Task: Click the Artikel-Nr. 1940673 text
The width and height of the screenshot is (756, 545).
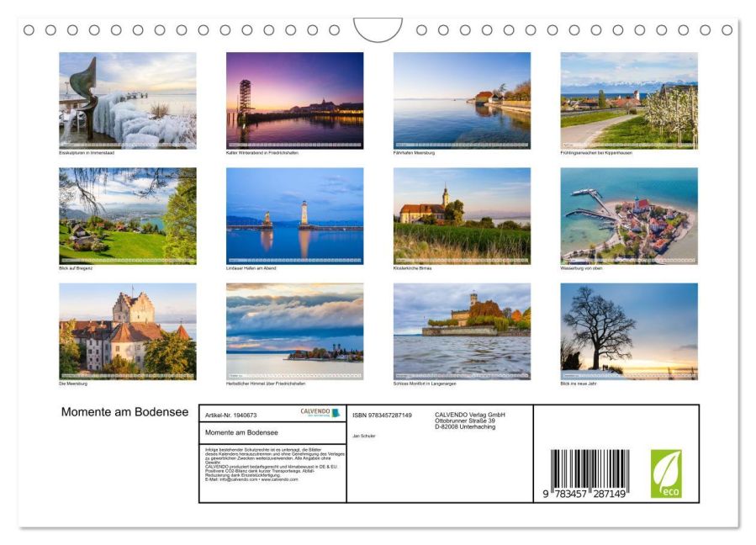Action: click(231, 415)
